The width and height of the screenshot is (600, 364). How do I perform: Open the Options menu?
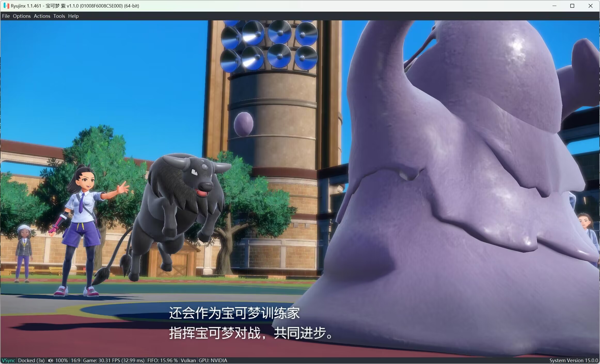pos(22,16)
